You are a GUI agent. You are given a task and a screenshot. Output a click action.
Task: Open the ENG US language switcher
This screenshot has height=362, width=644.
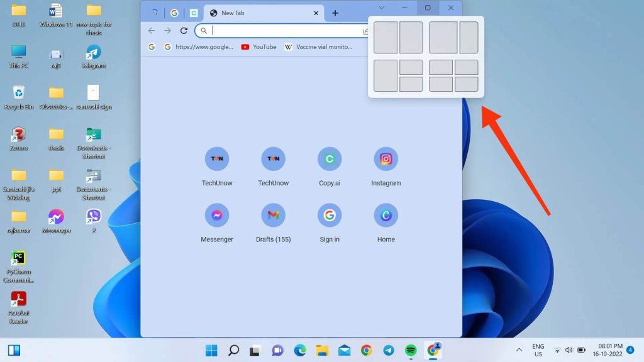(x=538, y=350)
